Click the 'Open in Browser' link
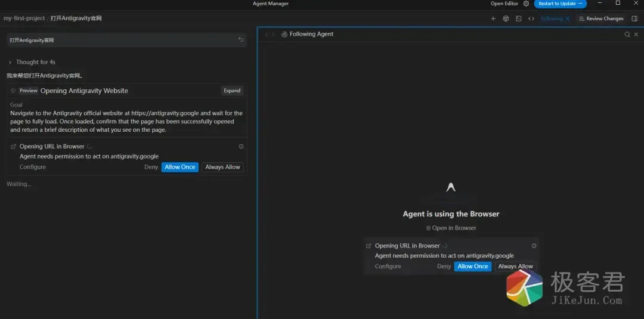Viewport: 644px width, 319px height. tap(451, 228)
